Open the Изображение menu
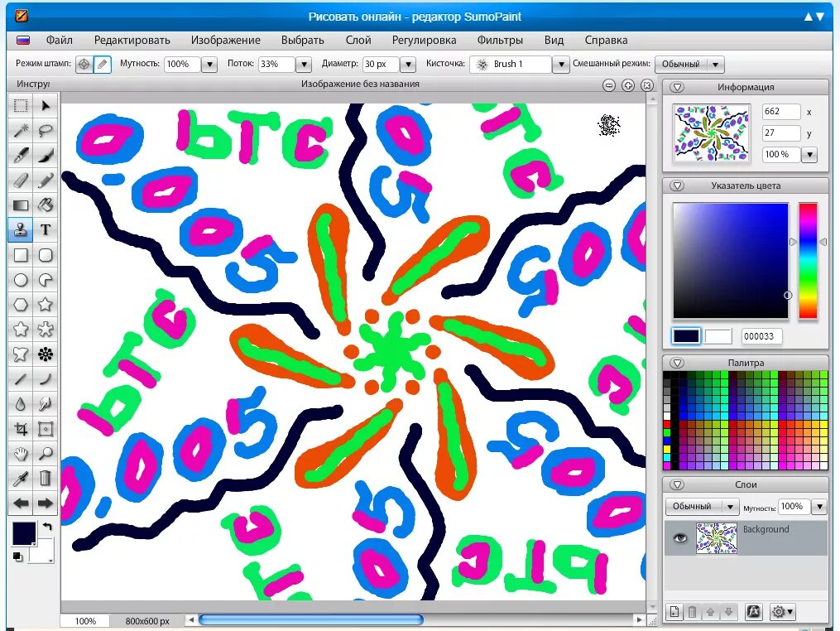 (x=226, y=41)
